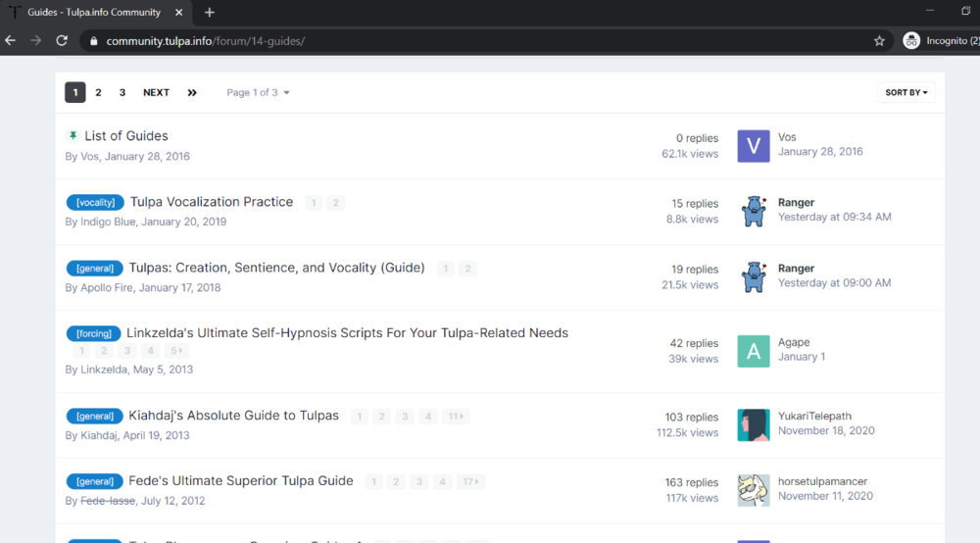The image size is (980, 543).
Task: Open author Apollo Fire's profile
Action: click(x=106, y=287)
